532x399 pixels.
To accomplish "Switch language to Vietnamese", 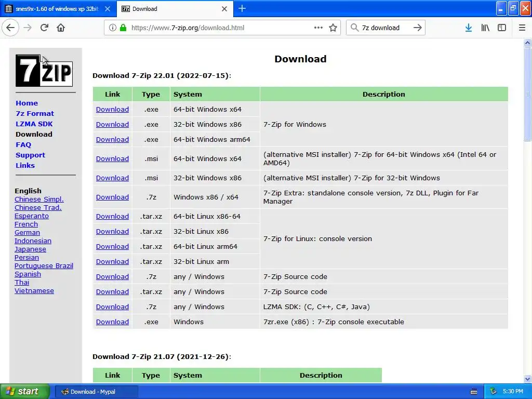I will pyautogui.click(x=34, y=291).
